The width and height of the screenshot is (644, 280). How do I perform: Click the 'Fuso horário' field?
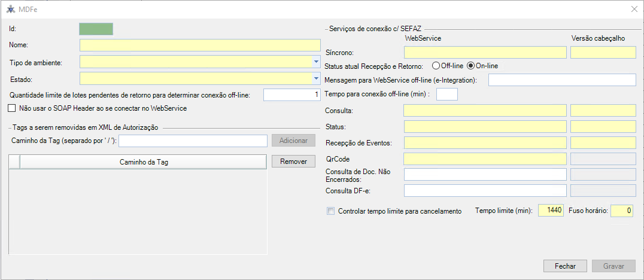pyautogui.click(x=622, y=211)
